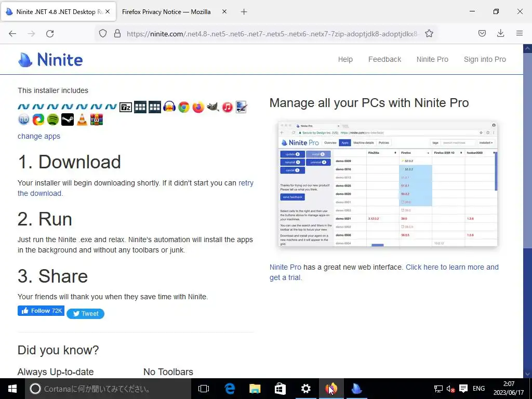Go back using the browser back arrow
The height and width of the screenshot is (399, 532).
tap(12, 34)
